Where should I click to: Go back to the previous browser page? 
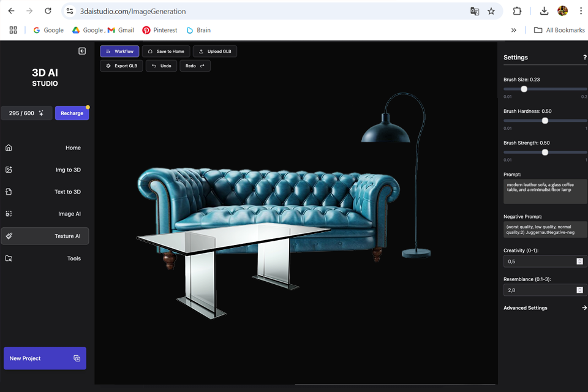pos(11,11)
